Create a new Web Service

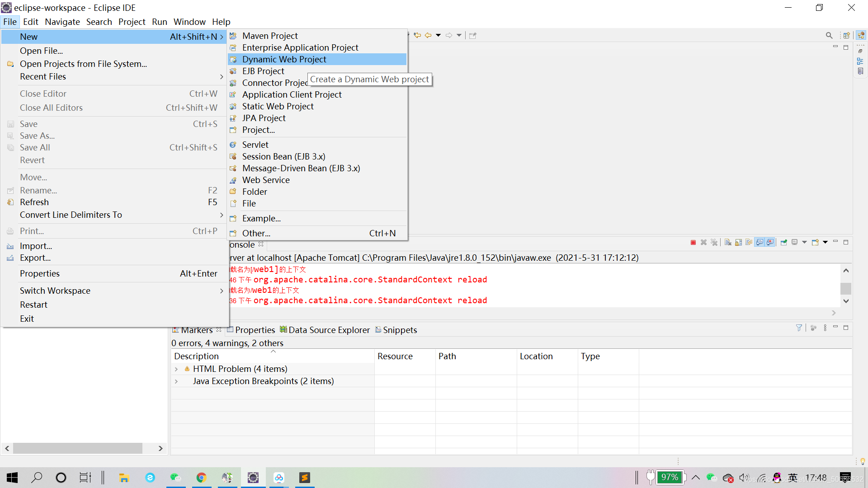coord(317,180)
